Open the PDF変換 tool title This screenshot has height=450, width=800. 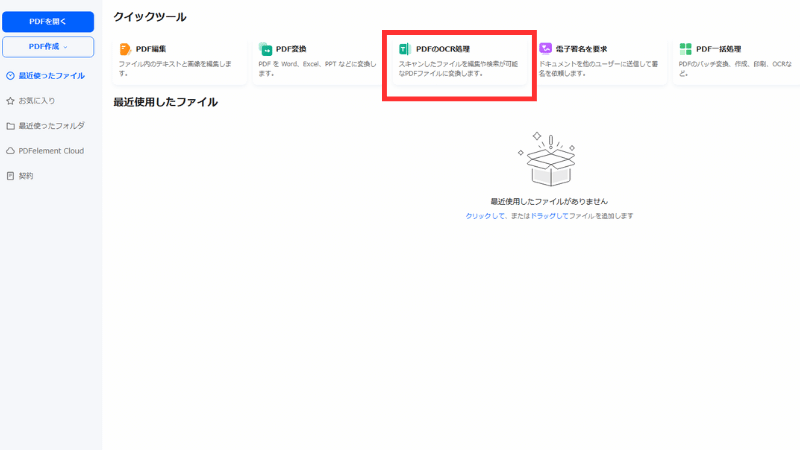click(x=291, y=49)
